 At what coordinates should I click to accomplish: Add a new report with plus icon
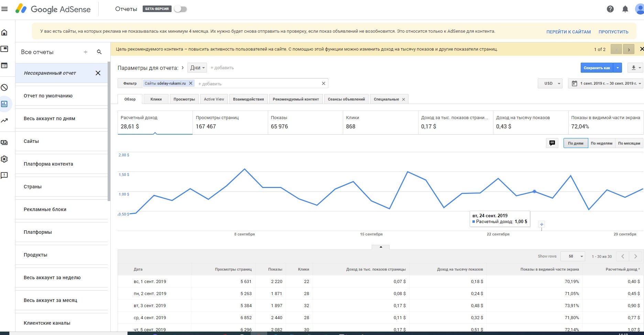(86, 52)
